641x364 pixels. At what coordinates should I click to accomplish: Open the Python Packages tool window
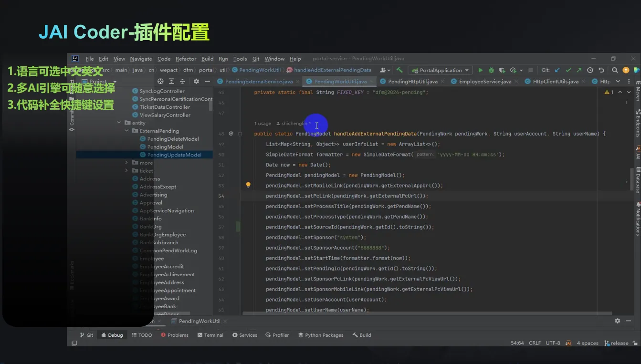tap(320, 335)
